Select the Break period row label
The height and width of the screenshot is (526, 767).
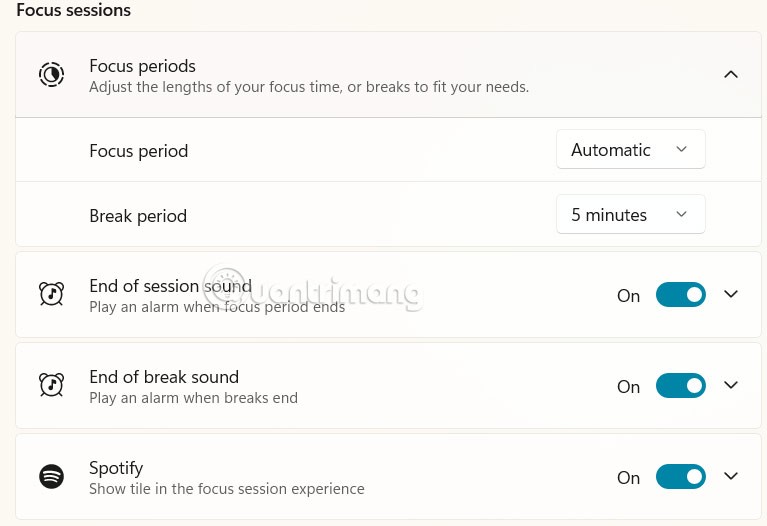[138, 216]
